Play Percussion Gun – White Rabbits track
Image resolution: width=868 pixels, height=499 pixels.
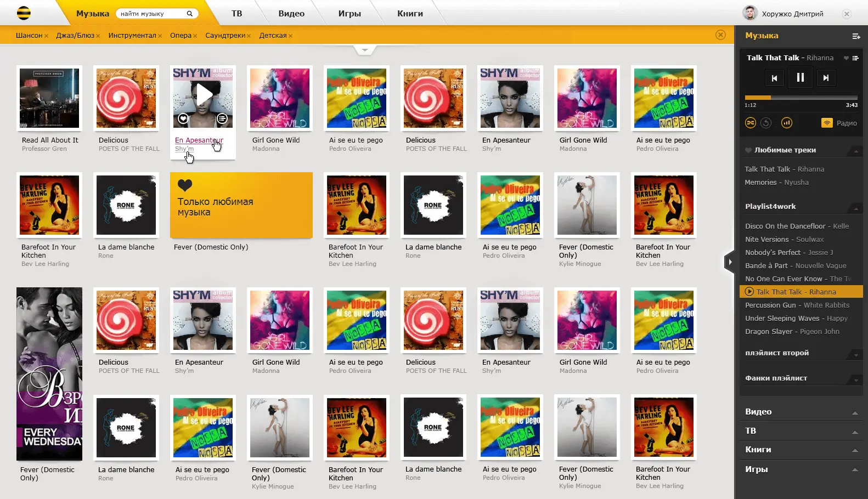(797, 305)
